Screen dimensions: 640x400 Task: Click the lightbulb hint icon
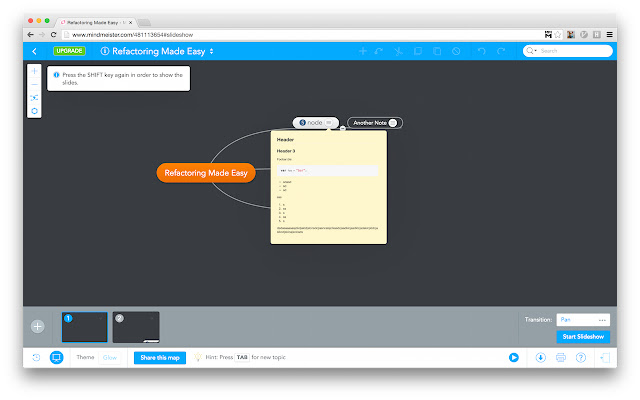[x=198, y=357]
